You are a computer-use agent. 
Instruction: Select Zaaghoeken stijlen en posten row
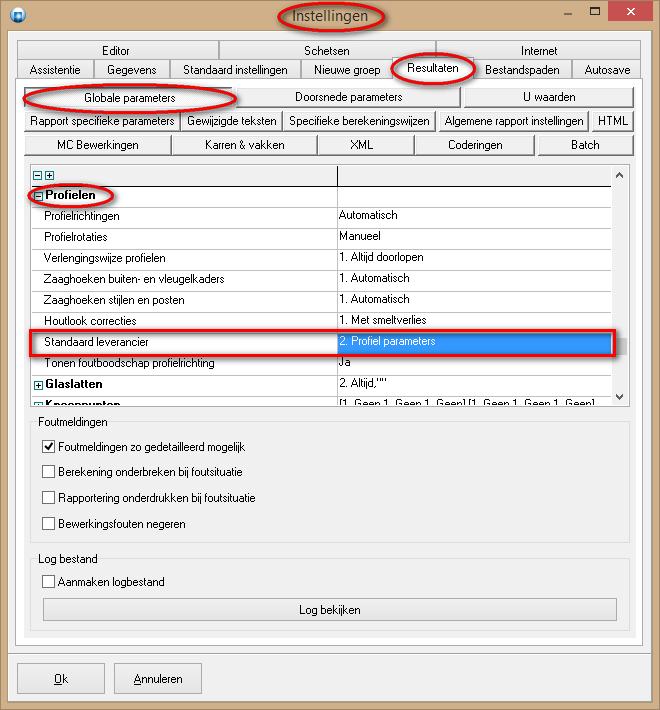tap(321, 300)
